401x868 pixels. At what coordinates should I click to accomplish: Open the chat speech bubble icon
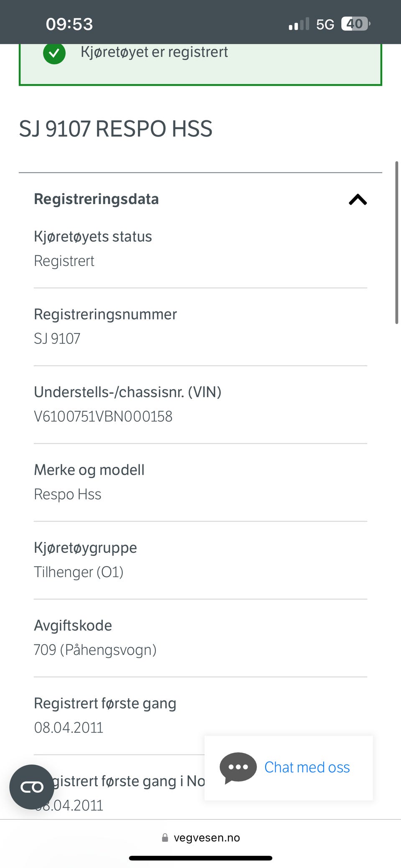coord(238,767)
